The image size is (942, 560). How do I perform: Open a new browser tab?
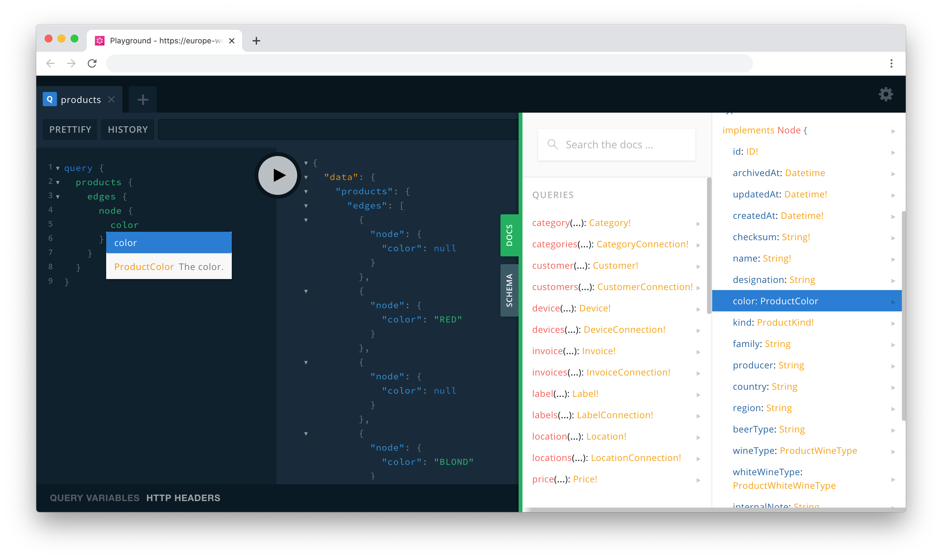pos(256,41)
